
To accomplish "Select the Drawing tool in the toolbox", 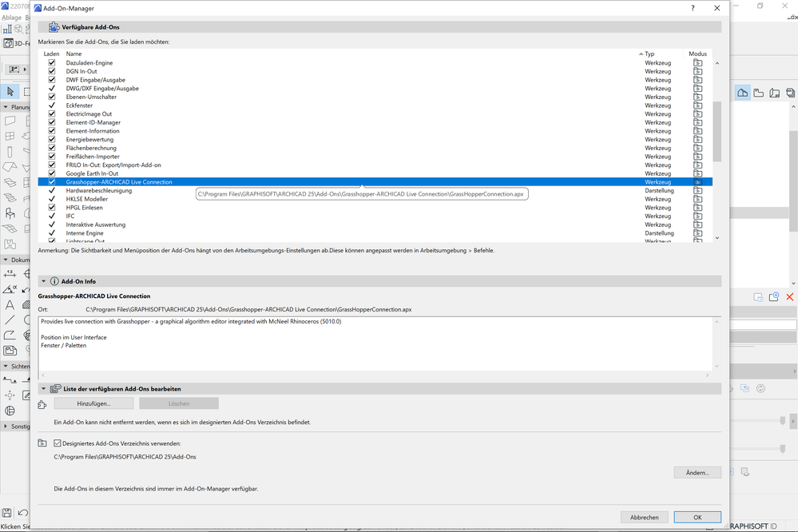I will click(10, 350).
